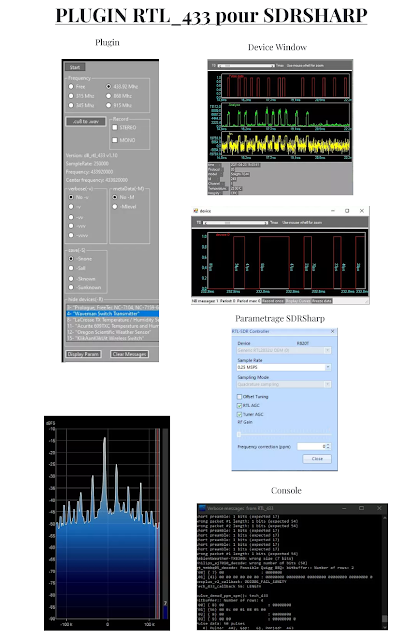Select "KlikAanKlikUit Wireless Switch" entry
This screenshot has width=419, height=640.
pyautogui.click(x=112, y=338)
